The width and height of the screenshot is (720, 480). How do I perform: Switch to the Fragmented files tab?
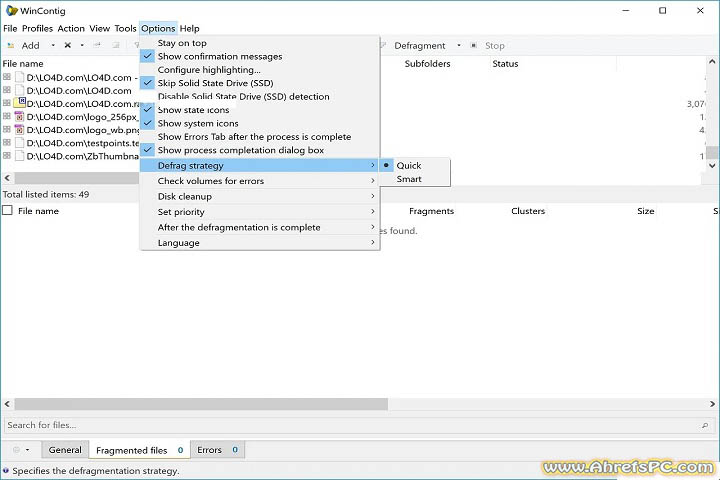139,450
